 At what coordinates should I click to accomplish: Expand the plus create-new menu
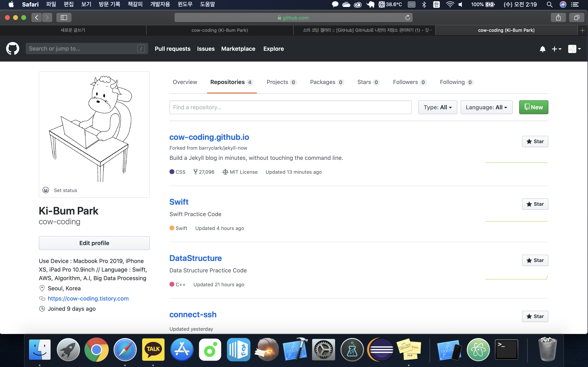[556, 49]
